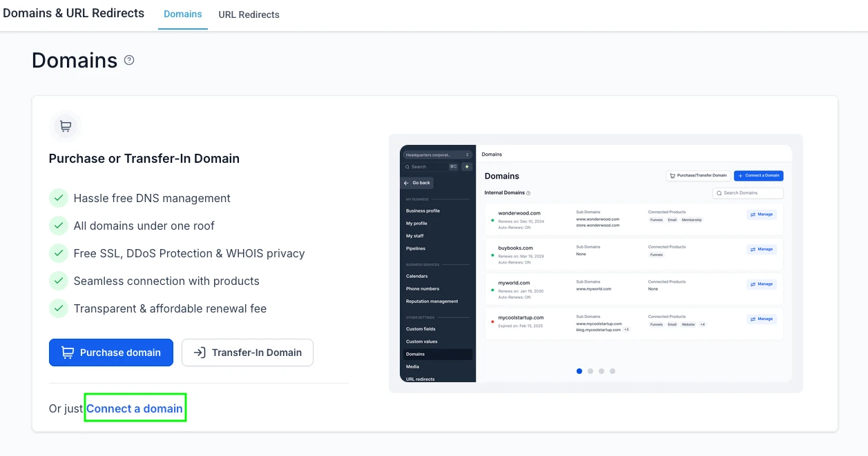Switch to the URL Redirects tab
This screenshot has width=868, height=456.
click(249, 14)
